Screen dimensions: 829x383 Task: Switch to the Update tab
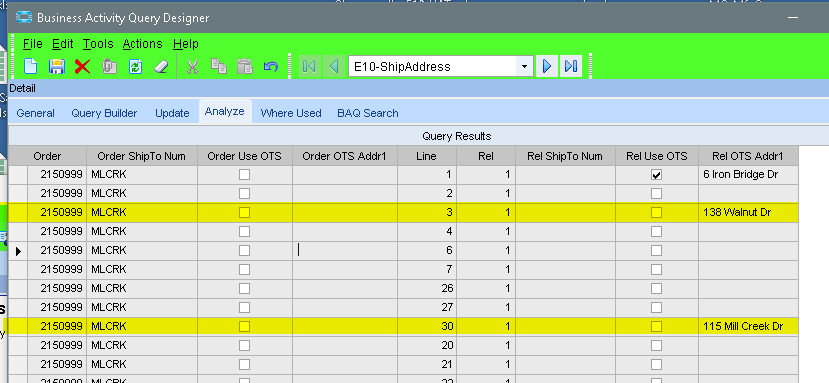[x=172, y=113]
